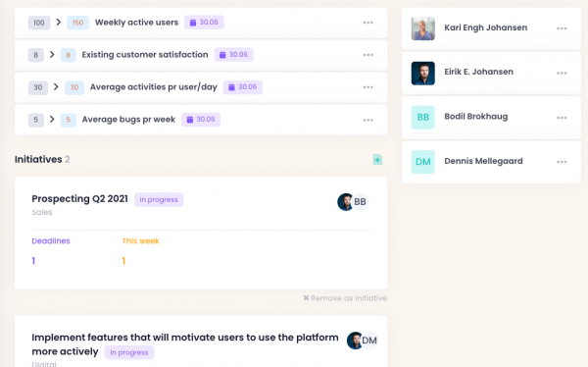This screenshot has height=367, width=588.
Task: Click the target value 150 for Weekly active users
Action: (x=78, y=23)
